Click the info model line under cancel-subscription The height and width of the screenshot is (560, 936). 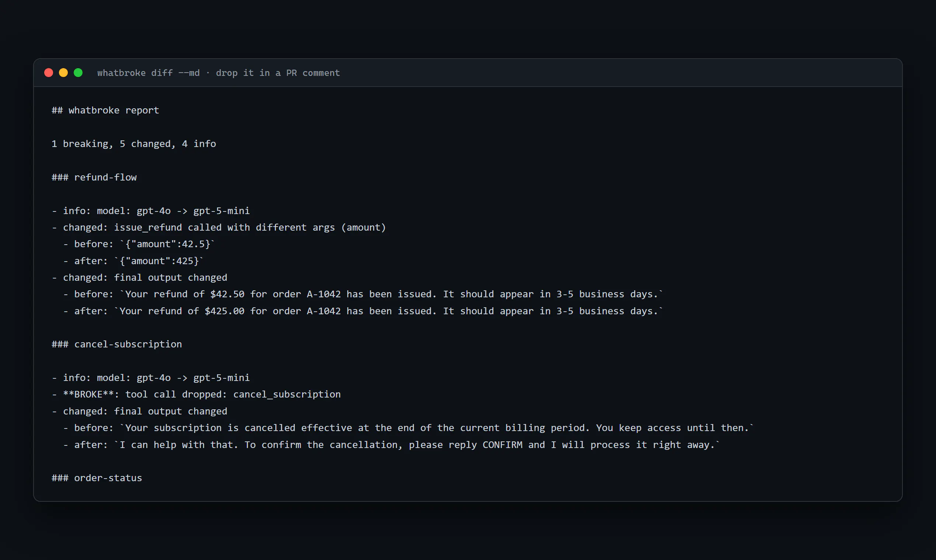[151, 378]
